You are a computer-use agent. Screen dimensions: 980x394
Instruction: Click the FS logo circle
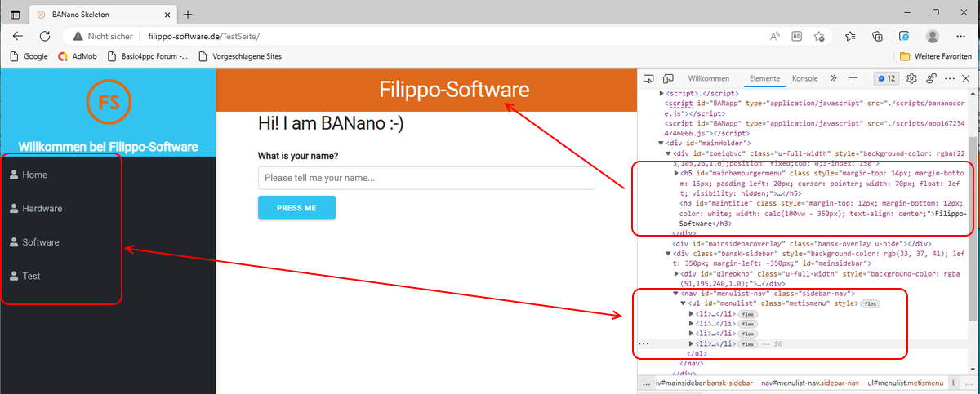tap(109, 102)
